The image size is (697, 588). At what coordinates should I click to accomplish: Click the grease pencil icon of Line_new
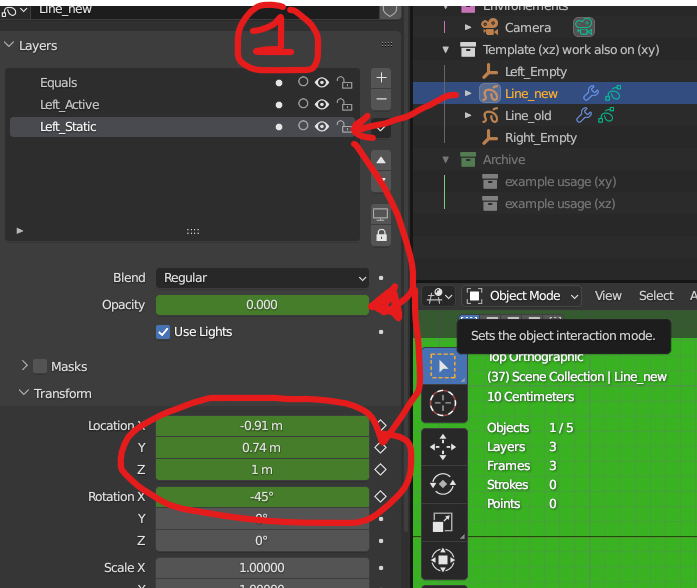pos(490,93)
